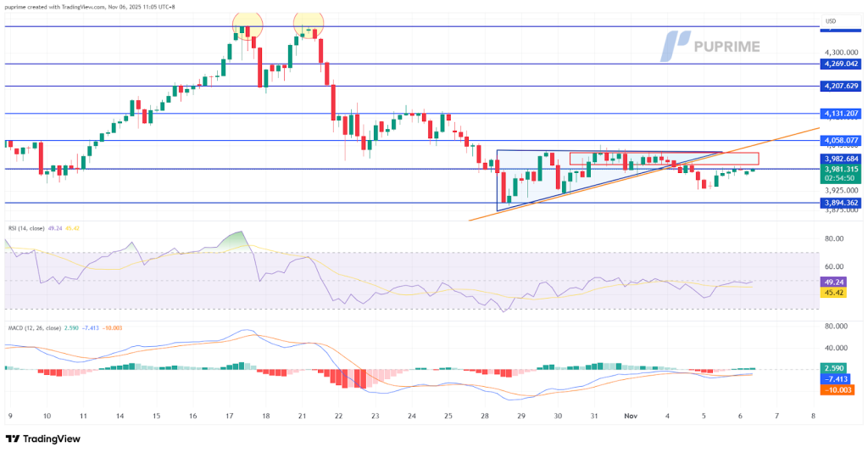The width and height of the screenshot is (868, 453).
Task: Click the Nov date on time axis
Action: tap(630, 416)
